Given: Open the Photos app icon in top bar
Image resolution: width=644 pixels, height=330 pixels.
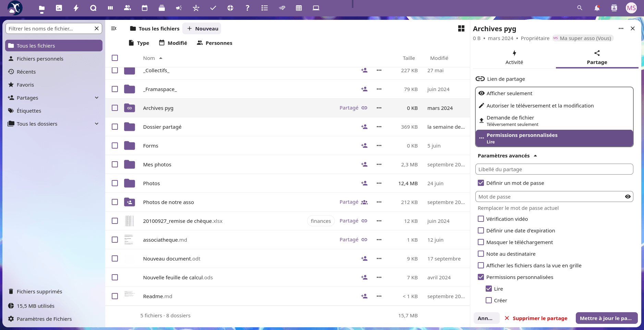Looking at the screenshot, I should click(59, 8).
